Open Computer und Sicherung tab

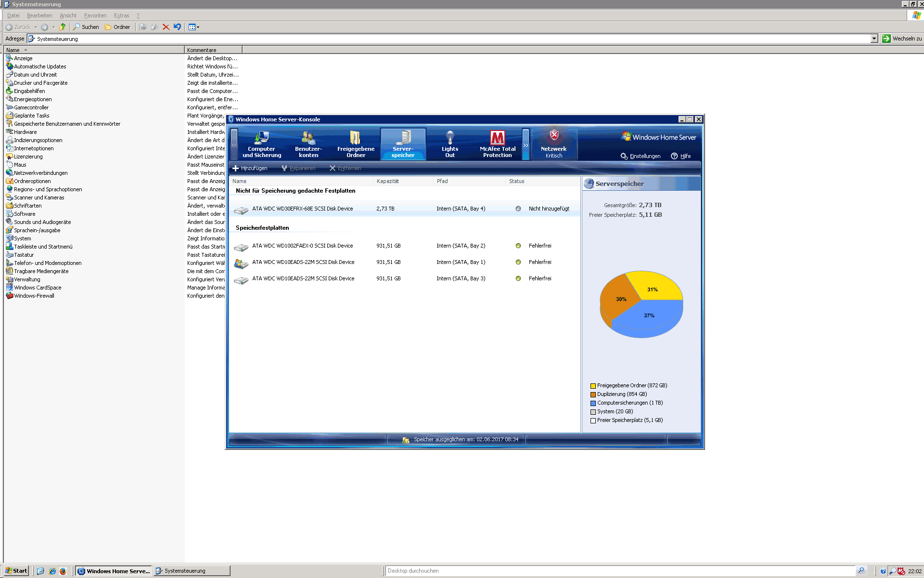click(261, 144)
